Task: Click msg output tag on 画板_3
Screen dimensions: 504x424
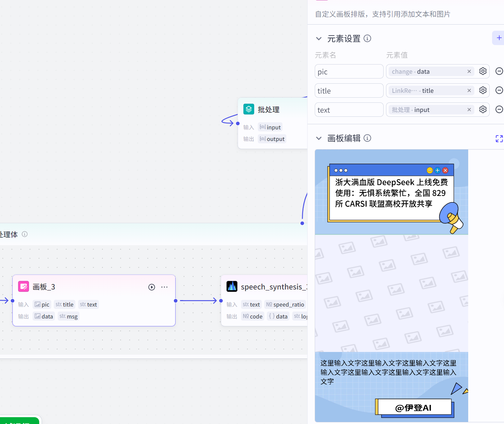Action: [x=69, y=316]
